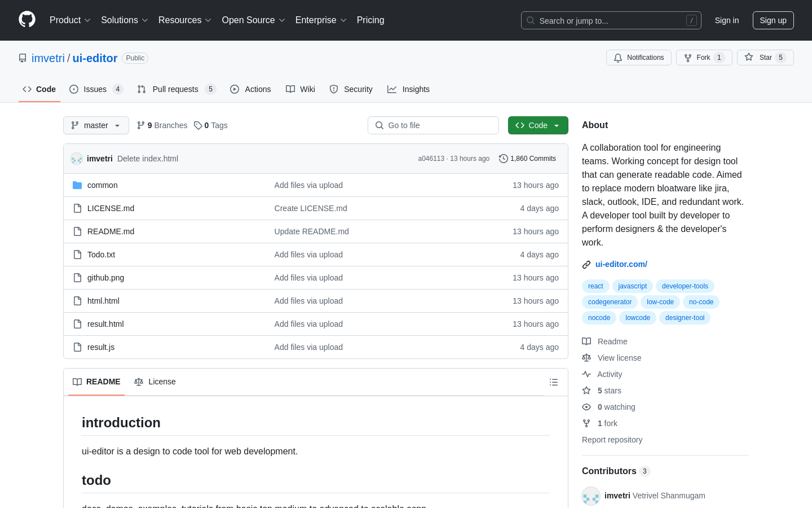
Task: Open the Delete index.html commit message
Action: (x=148, y=159)
